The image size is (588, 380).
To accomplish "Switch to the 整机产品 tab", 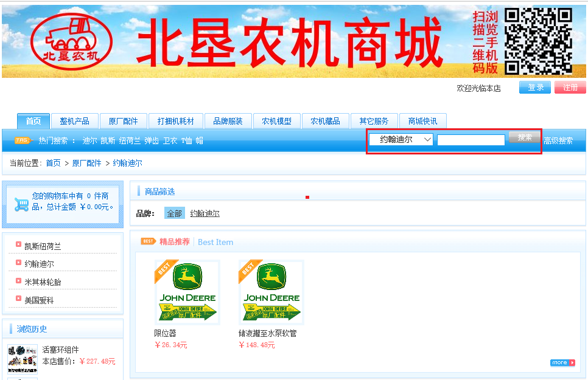I will click(x=74, y=120).
